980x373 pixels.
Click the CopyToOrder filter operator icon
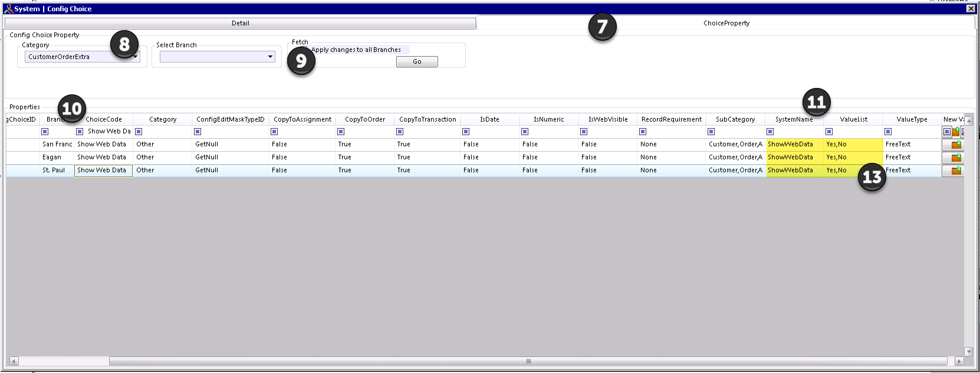341,132
